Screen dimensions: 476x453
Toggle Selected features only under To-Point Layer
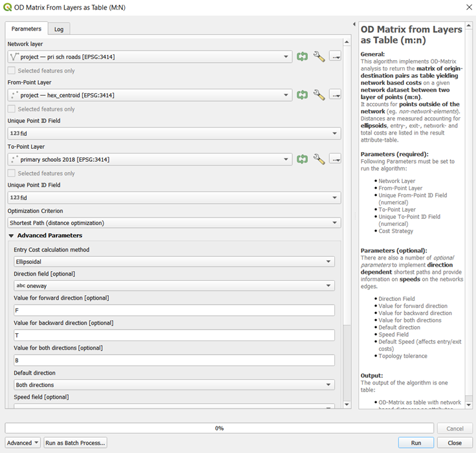(x=12, y=173)
